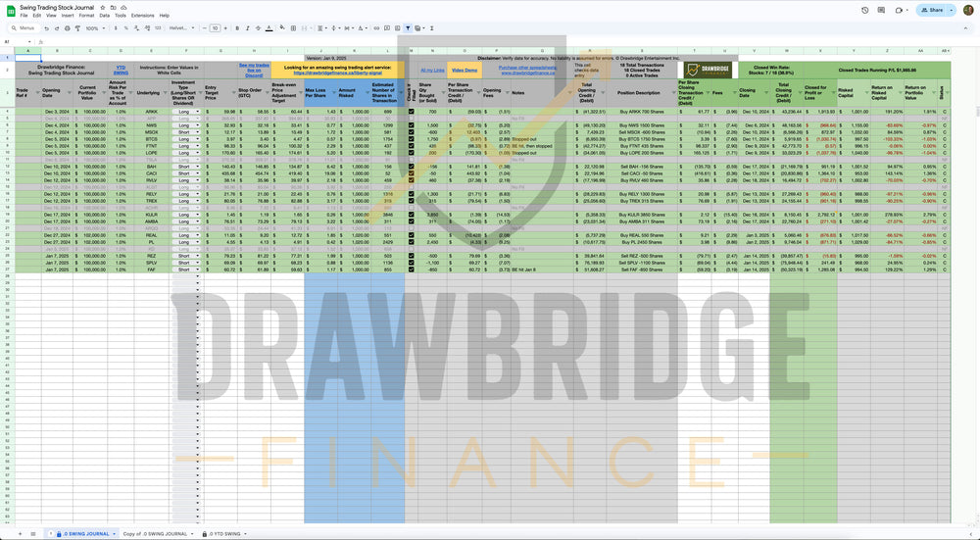Select the Paint format tool
Screen dimensions: 980x540
coord(77,28)
